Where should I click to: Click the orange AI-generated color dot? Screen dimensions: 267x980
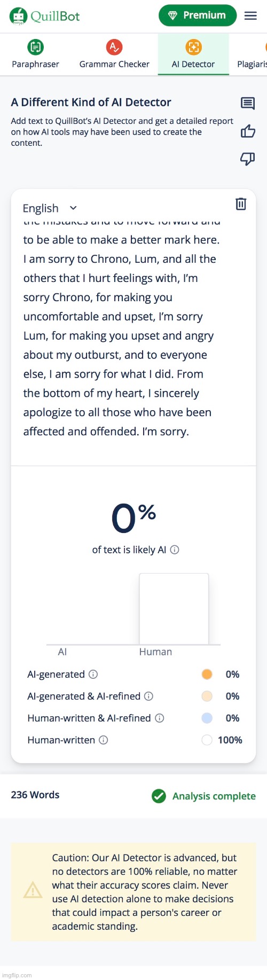click(x=207, y=674)
